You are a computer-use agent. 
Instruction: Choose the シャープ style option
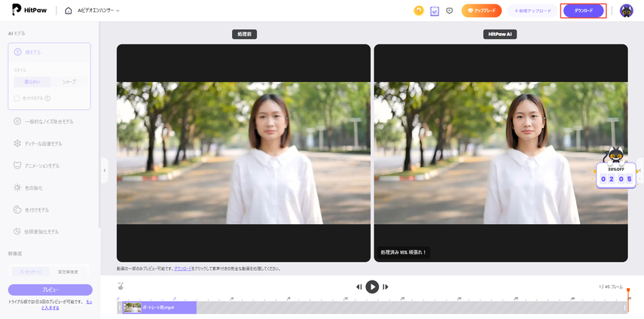[x=69, y=81]
